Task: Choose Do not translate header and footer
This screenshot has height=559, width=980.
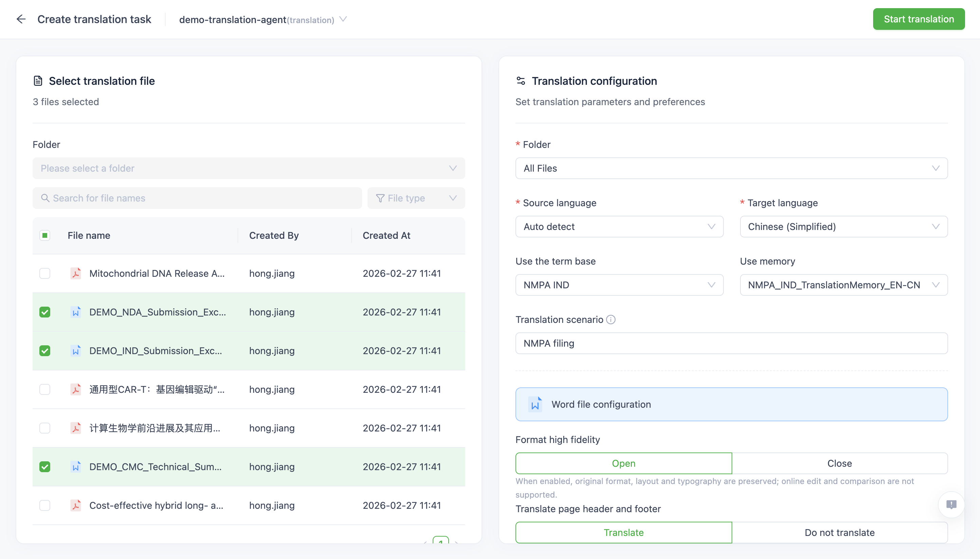Action: tap(840, 533)
